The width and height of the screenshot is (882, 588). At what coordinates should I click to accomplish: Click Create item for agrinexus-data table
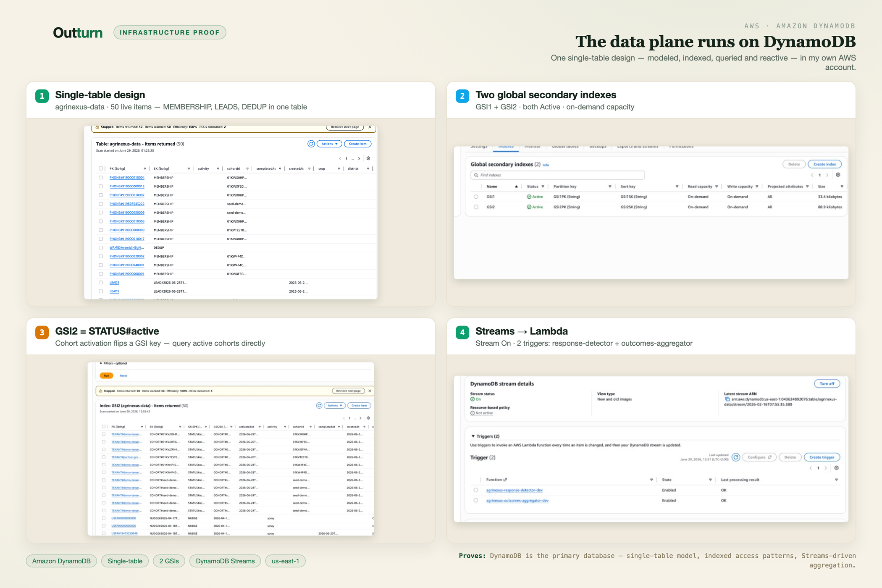[358, 144]
